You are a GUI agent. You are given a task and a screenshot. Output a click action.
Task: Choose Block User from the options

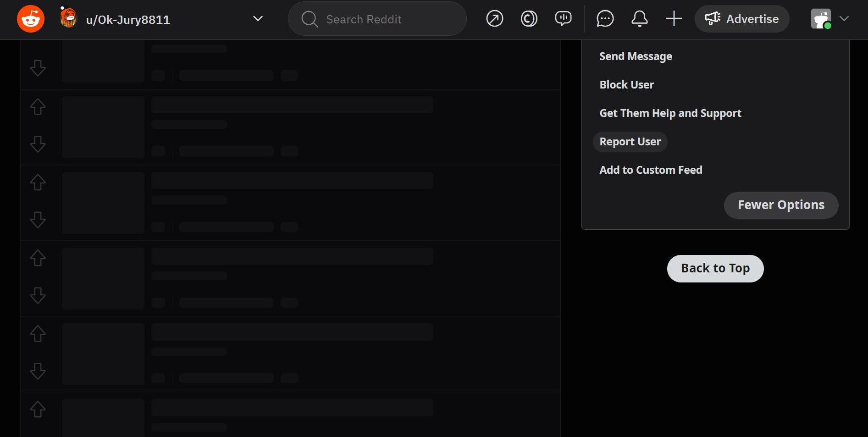click(x=626, y=85)
